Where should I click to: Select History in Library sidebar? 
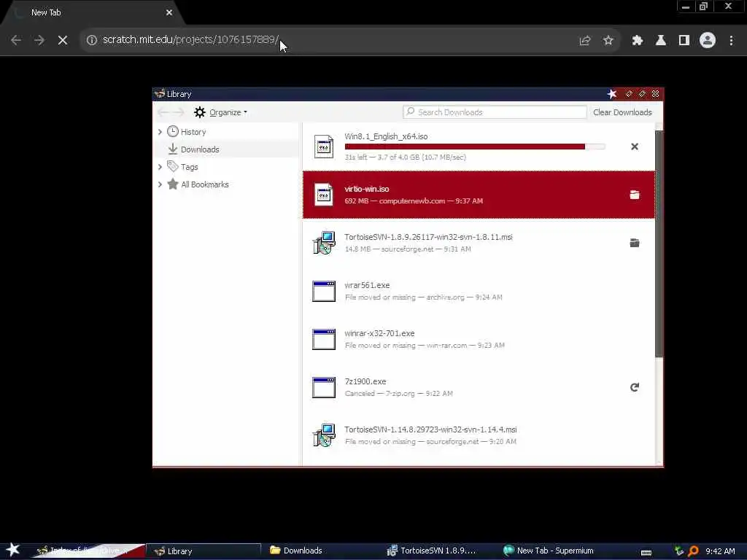point(193,132)
